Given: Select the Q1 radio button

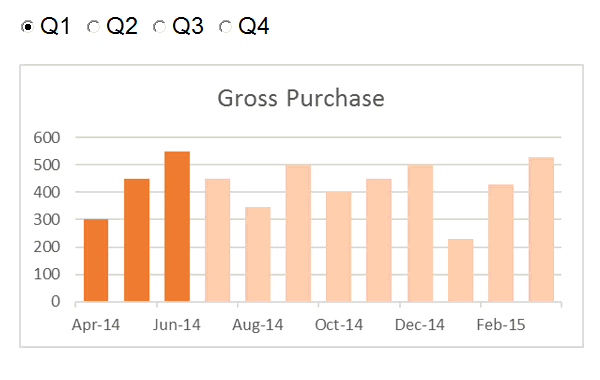Looking at the screenshot, I should click(28, 27).
